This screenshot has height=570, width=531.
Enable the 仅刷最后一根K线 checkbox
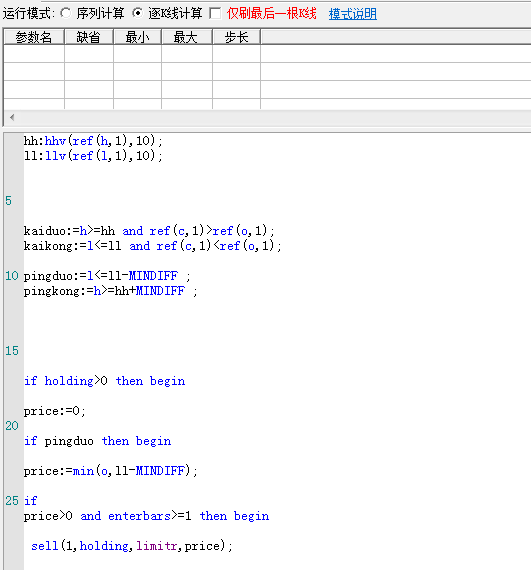[215, 14]
